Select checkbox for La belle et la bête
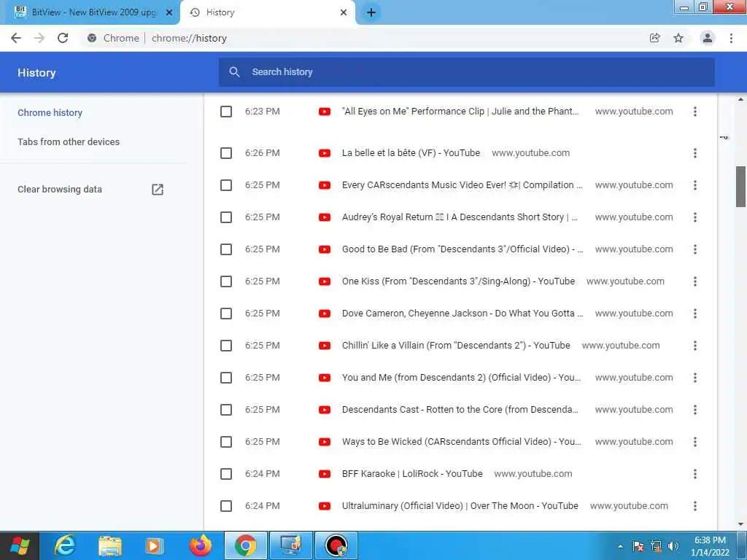This screenshot has width=747, height=560. 226,153
